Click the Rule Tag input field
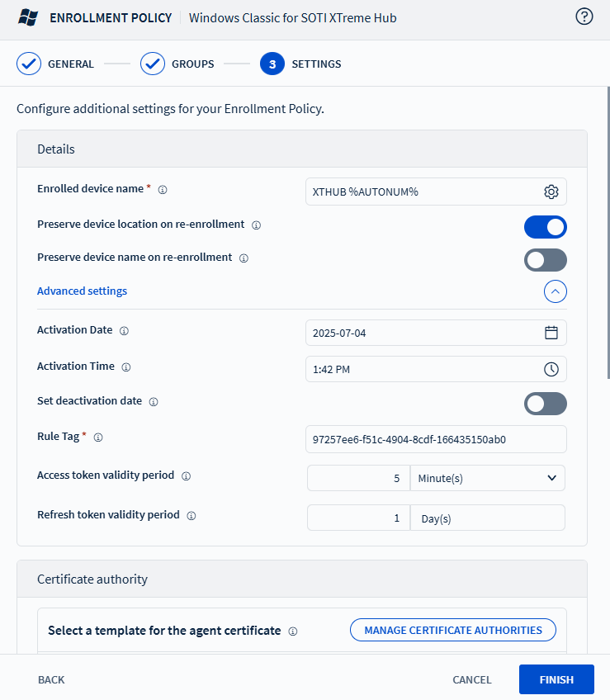The width and height of the screenshot is (610, 700). 436,439
